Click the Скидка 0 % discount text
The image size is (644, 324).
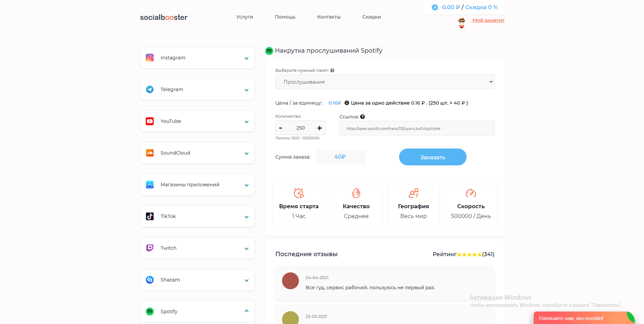[x=481, y=7]
